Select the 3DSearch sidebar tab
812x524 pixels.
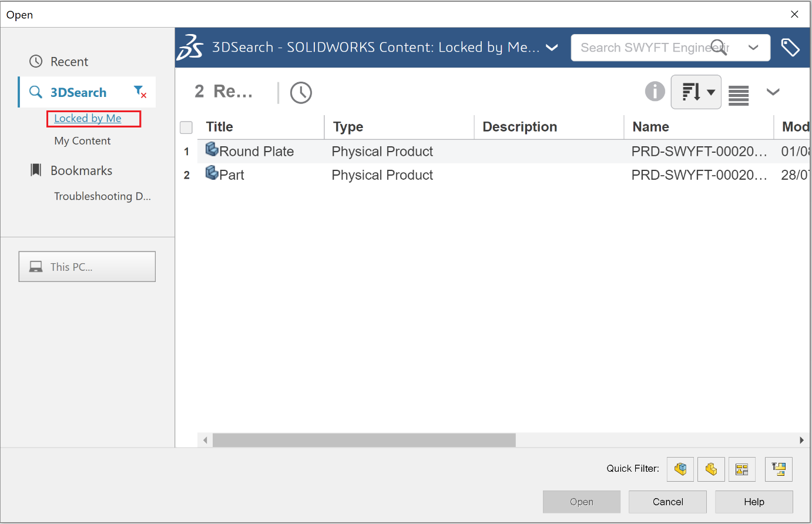point(78,92)
